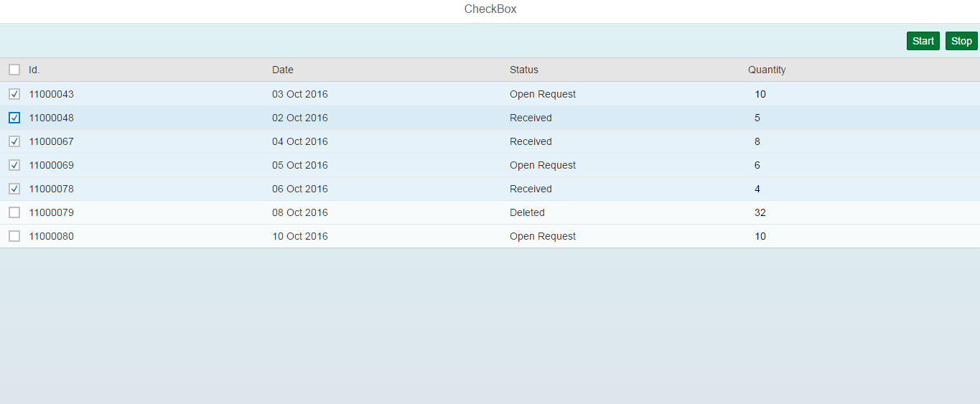980x404 pixels.
Task: Deselect the checkbox for row 11000067
Action: (14, 141)
